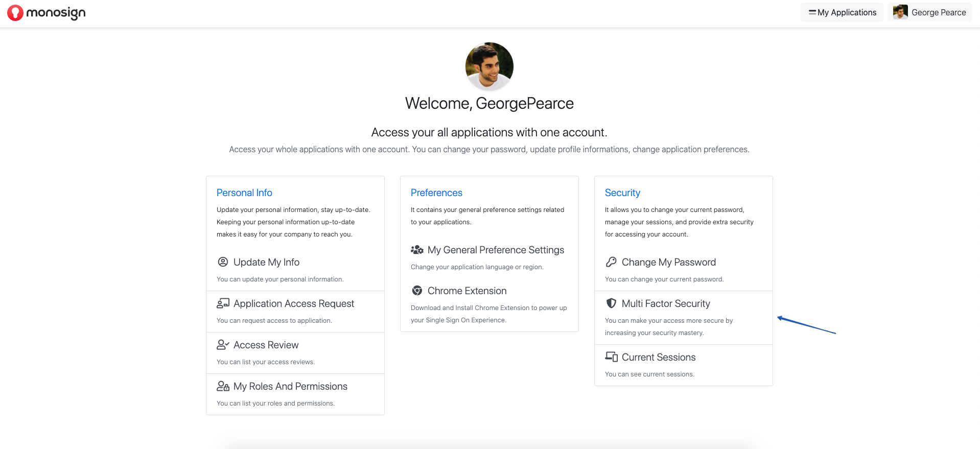Open Multi Factor Security
The image size is (980, 449).
tap(666, 303)
